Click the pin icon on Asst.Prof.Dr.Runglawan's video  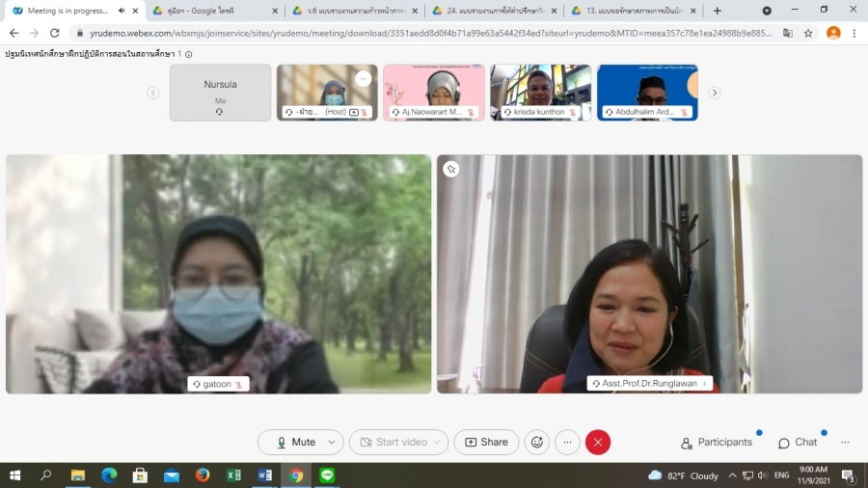(450, 169)
